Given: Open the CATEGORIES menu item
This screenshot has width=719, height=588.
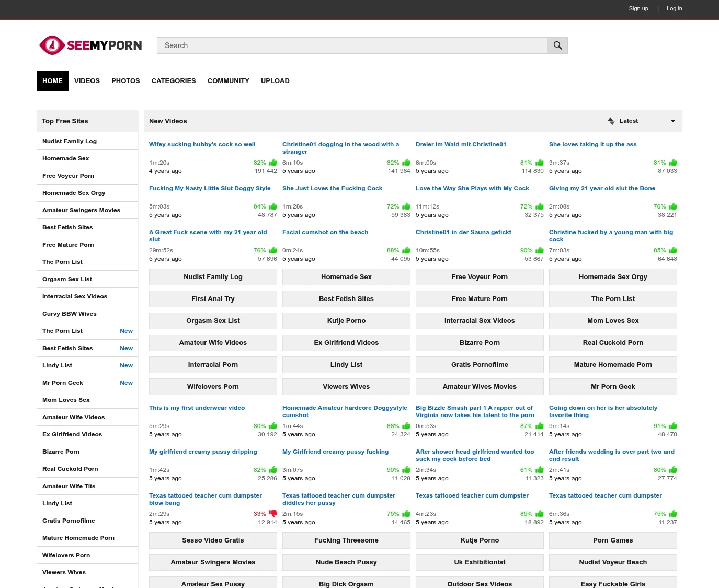Looking at the screenshot, I should (x=174, y=81).
